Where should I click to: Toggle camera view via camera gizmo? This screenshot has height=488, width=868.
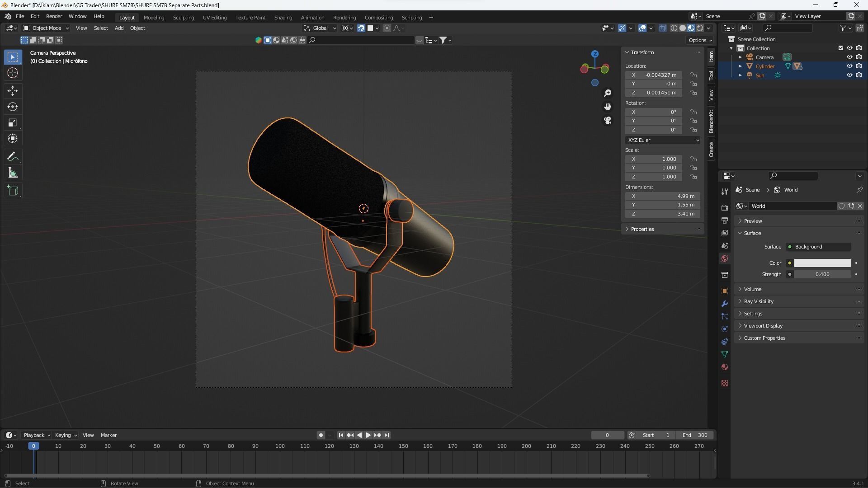click(608, 120)
